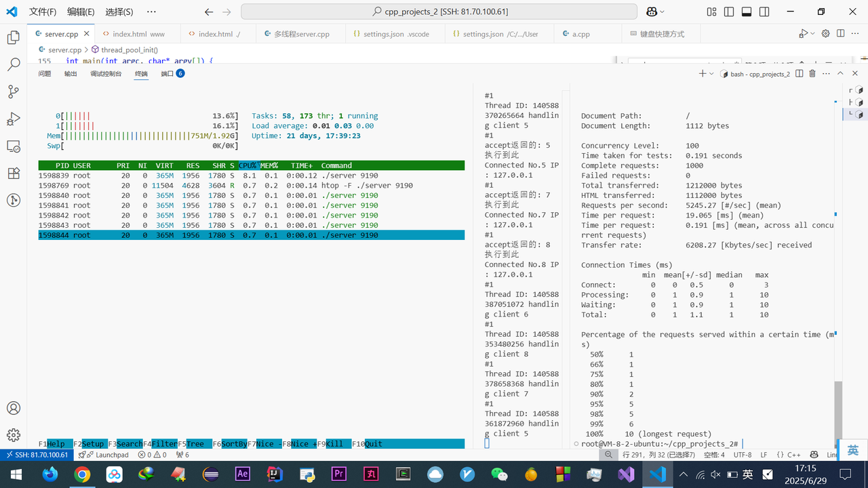The height and width of the screenshot is (488, 868).
Task: Open the 文件(F) menu
Action: [43, 12]
